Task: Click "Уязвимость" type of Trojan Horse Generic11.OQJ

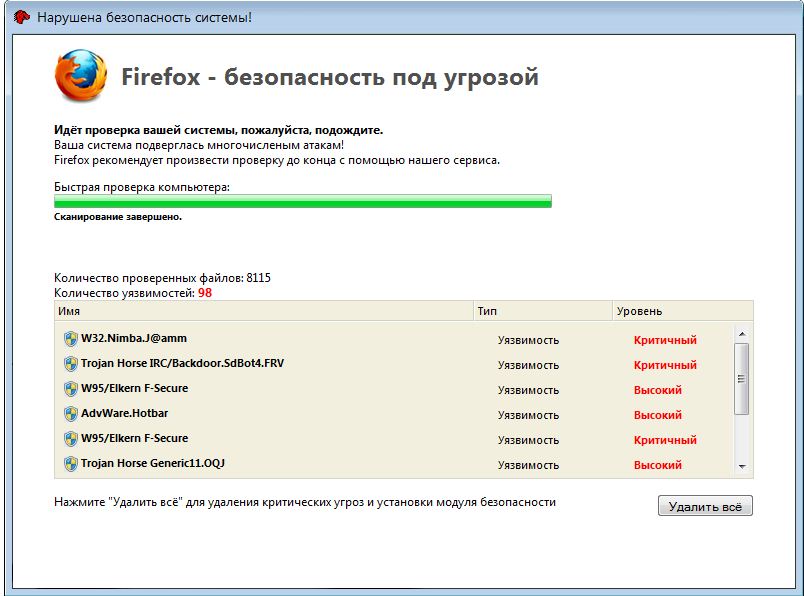Action: 528,465
